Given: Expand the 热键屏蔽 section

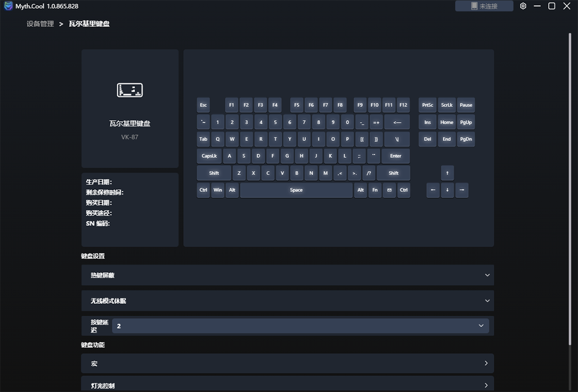Looking at the screenshot, I should pos(287,275).
